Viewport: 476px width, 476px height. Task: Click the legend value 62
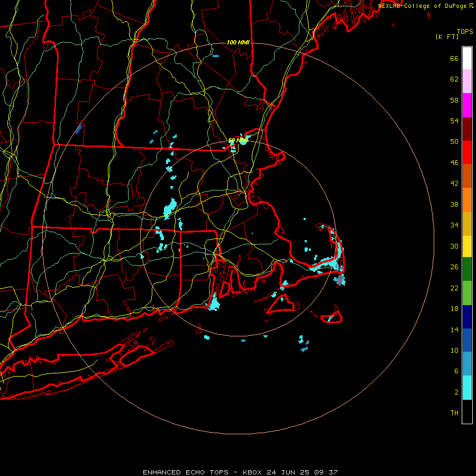(454, 79)
